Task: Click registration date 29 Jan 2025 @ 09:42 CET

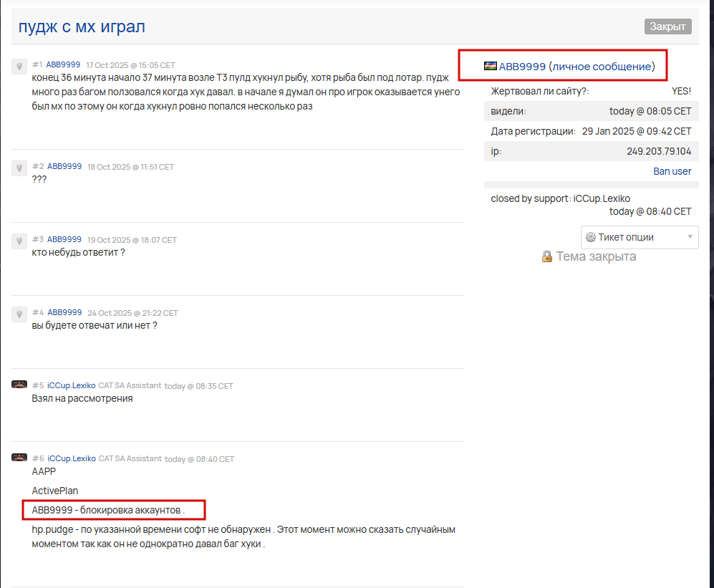Action: point(637,131)
